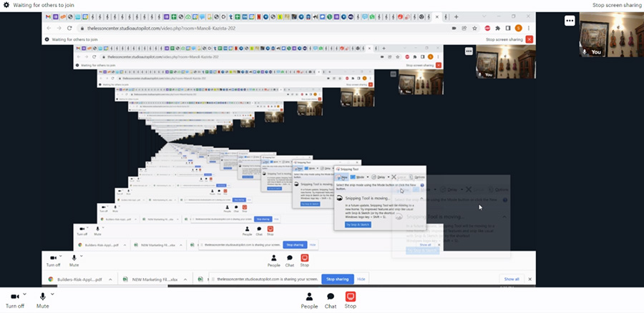
Task: Click the blue Stop sharing button
Action: click(337, 279)
